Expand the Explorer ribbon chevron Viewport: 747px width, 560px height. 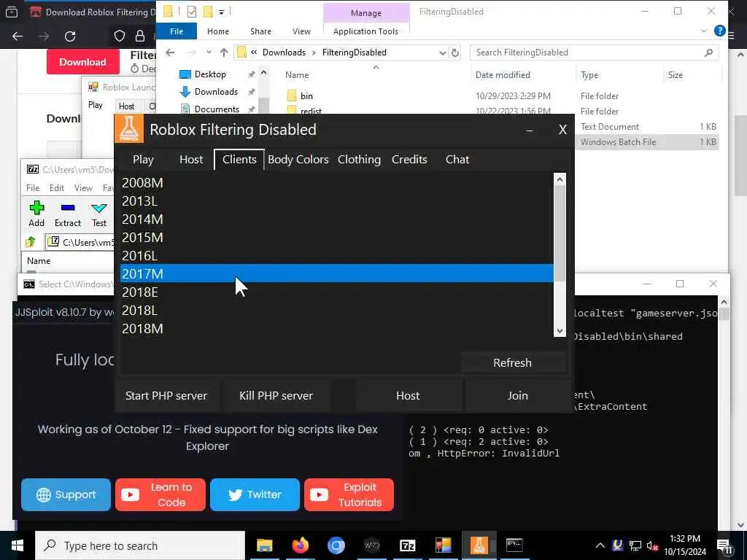pyautogui.click(x=704, y=31)
